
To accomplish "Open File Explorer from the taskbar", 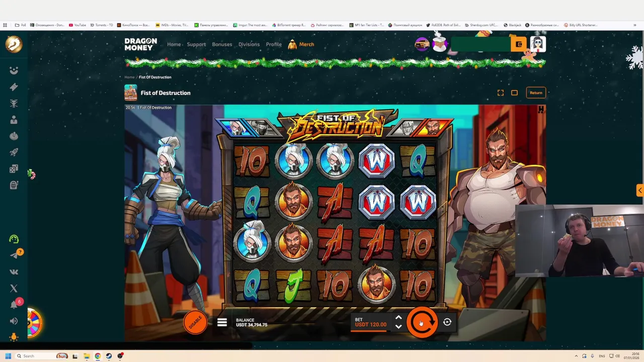I will pos(86,356).
